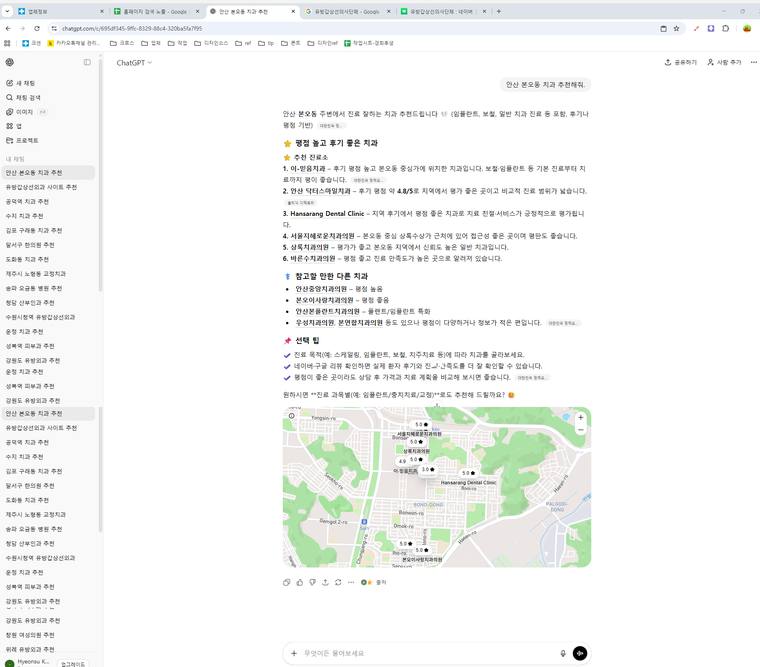Screen dimensions: 760x667
Task: Switch to the Google search tab
Action: coord(347,11)
